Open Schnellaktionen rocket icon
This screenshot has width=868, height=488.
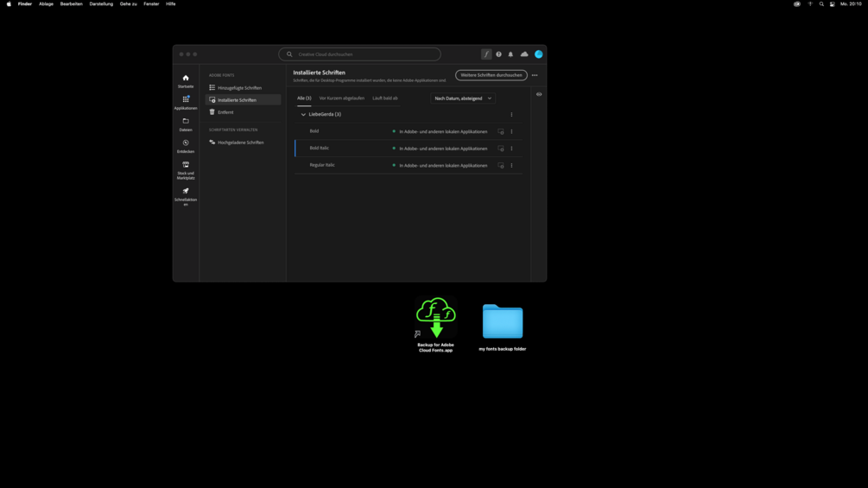[x=186, y=191]
